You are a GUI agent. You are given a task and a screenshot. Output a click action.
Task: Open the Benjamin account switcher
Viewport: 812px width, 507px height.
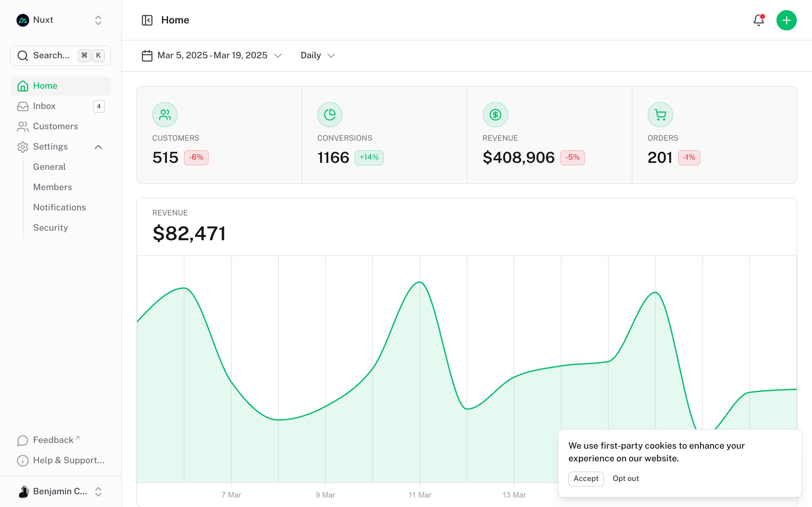[60, 491]
